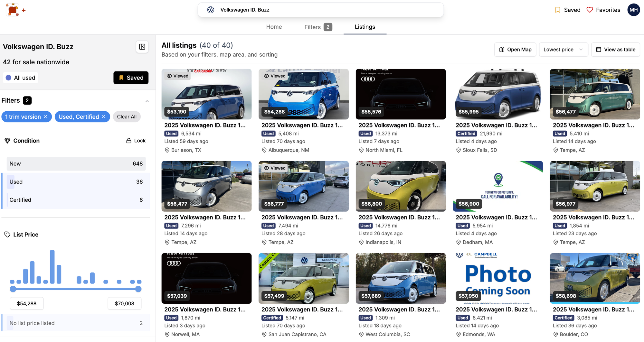Open the $53,190 listing photo
The width and height of the screenshot is (644, 342).
206,94
